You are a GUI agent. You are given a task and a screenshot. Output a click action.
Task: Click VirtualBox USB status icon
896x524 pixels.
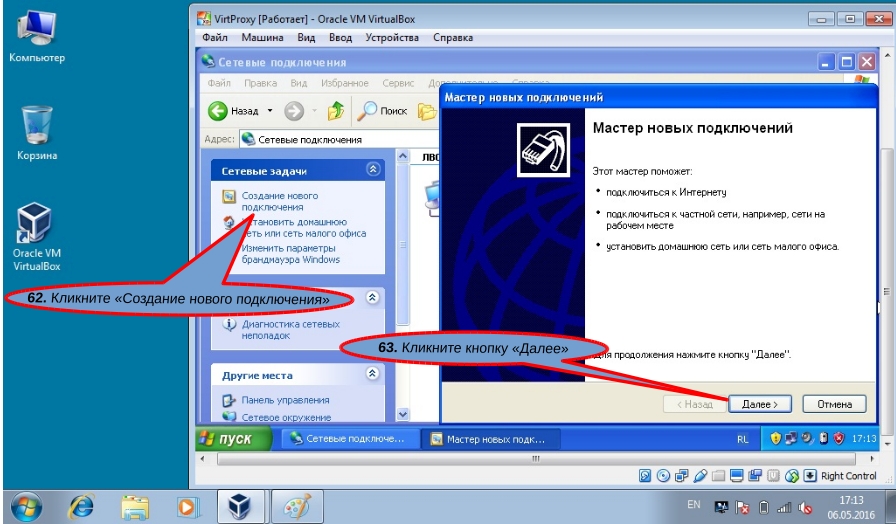[x=700, y=475]
